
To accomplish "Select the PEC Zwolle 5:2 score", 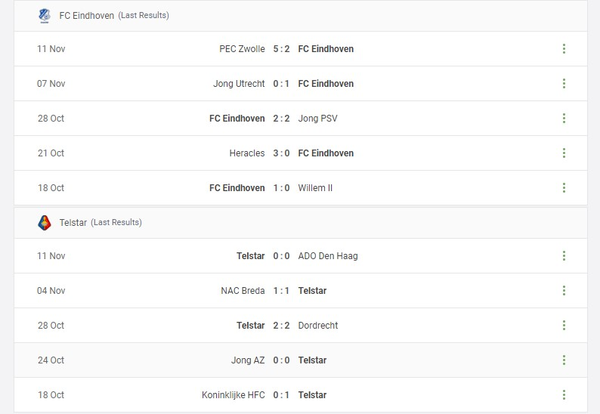I will tap(281, 49).
